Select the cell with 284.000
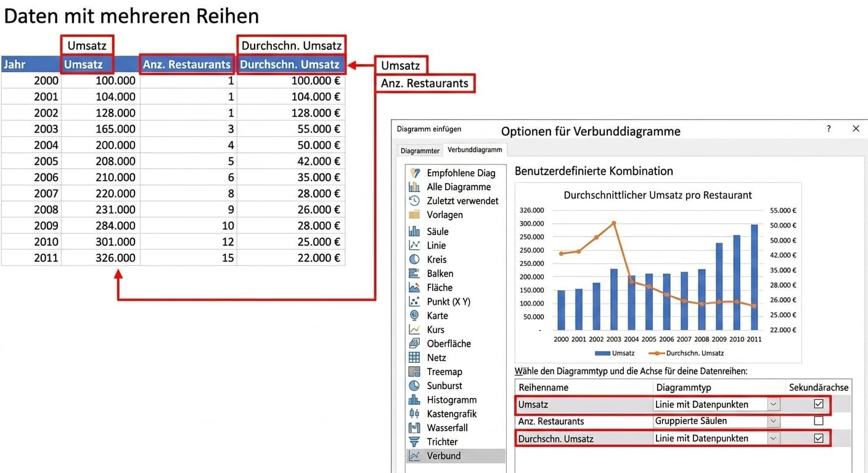Screen dimensions: 868x473 (100, 225)
